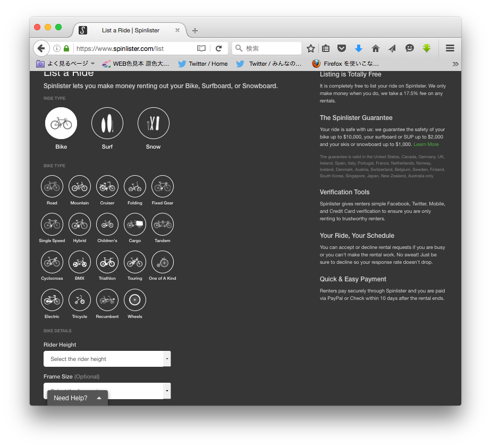Click the green secure padlock icon
Screen dimensions: 491x448
(66, 48)
